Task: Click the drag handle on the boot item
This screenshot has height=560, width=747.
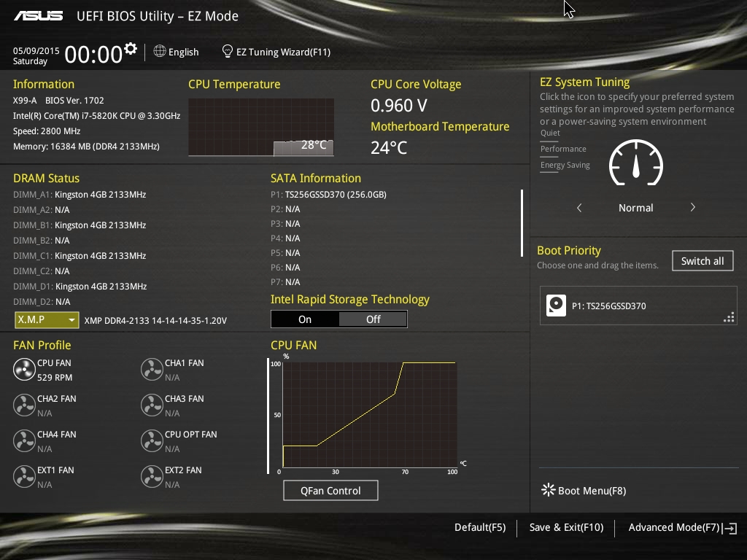Action: point(729,318)
